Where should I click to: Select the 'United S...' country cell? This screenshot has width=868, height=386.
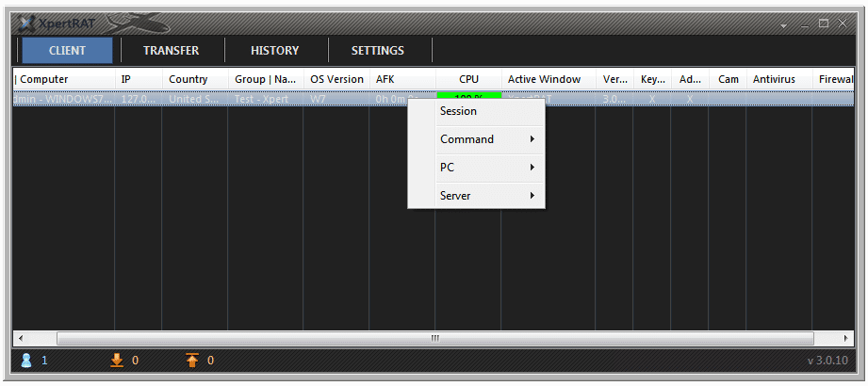point(195,99)
